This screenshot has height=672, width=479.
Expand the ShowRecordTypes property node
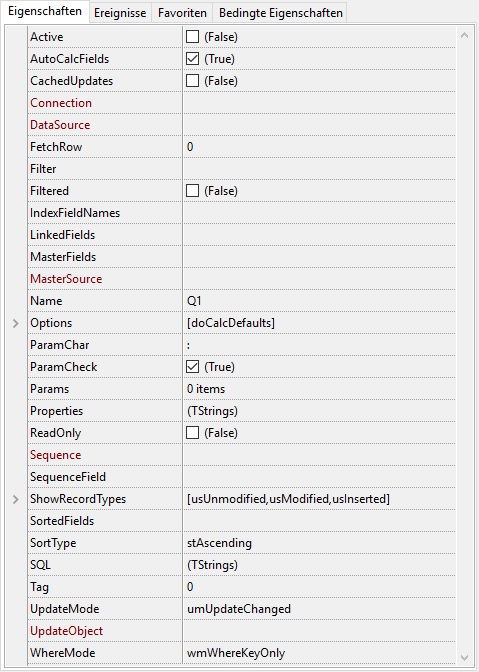click(x=16, y=499)
